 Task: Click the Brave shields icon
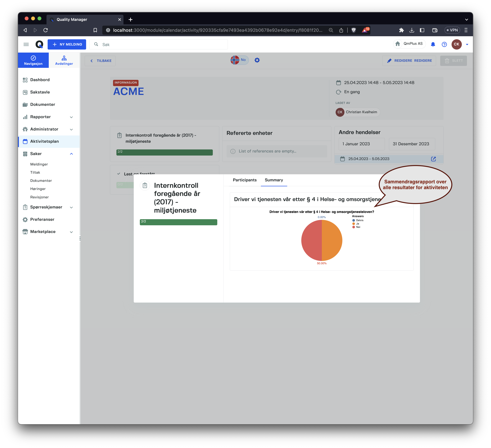tap(354, 30)
